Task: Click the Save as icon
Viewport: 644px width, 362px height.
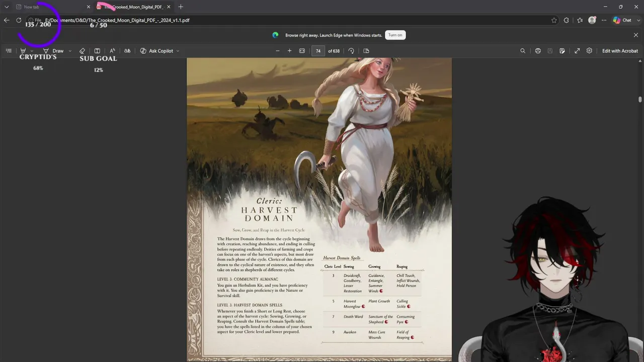Action: click(x=562, y=51)
